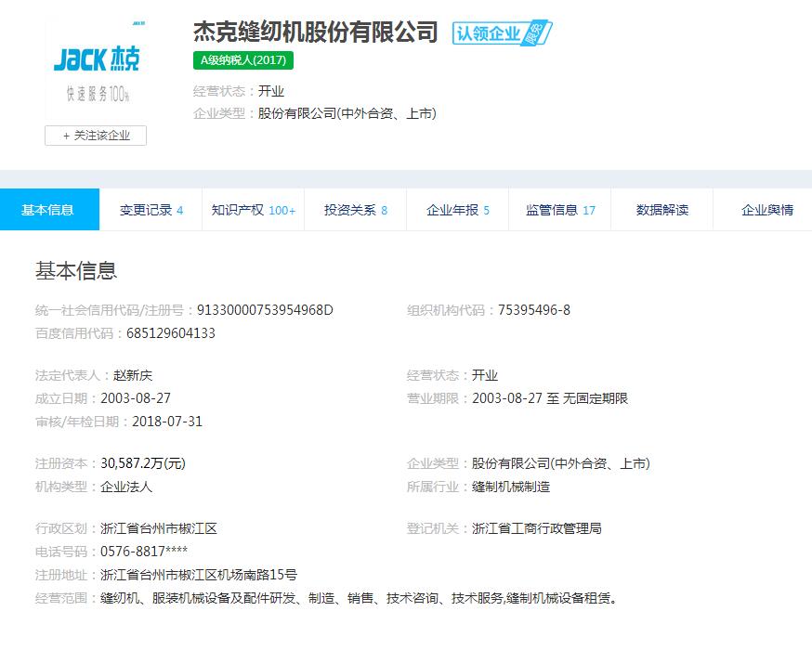Image resolution: width=812 pixels, height=650 pixels.
Task: Select the organization code 75395496-8
Action: (534, 310)
